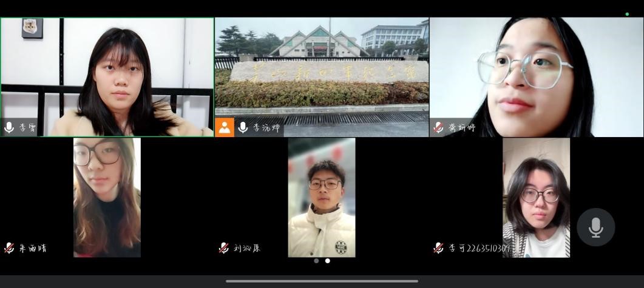
Task: Click the name label 刘沁原
Action: (246, 248)
